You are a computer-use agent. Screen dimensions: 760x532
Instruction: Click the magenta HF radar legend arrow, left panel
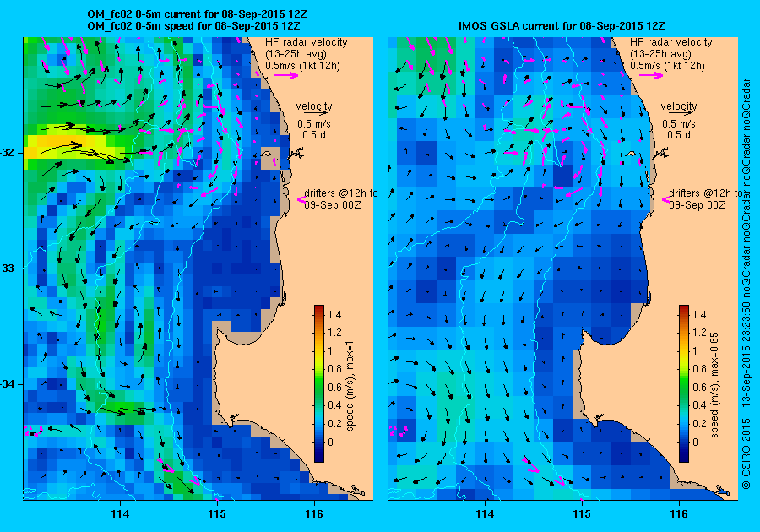(x=286, y=75)
